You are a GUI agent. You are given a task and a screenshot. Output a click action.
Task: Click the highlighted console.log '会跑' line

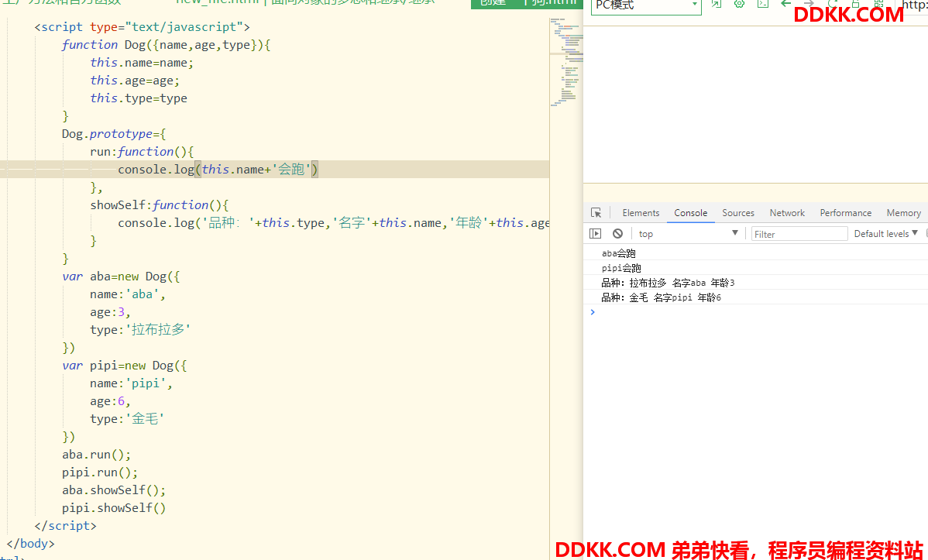[218, 170]
